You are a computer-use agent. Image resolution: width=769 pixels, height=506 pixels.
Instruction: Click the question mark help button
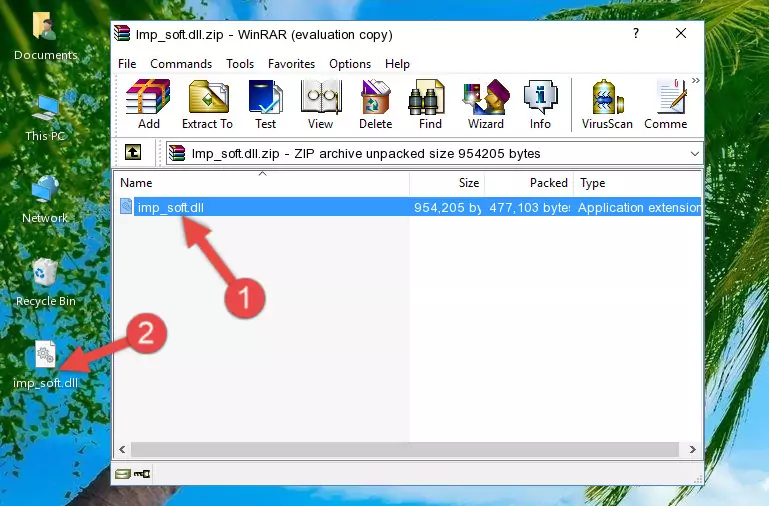click(x=636, y=33)
